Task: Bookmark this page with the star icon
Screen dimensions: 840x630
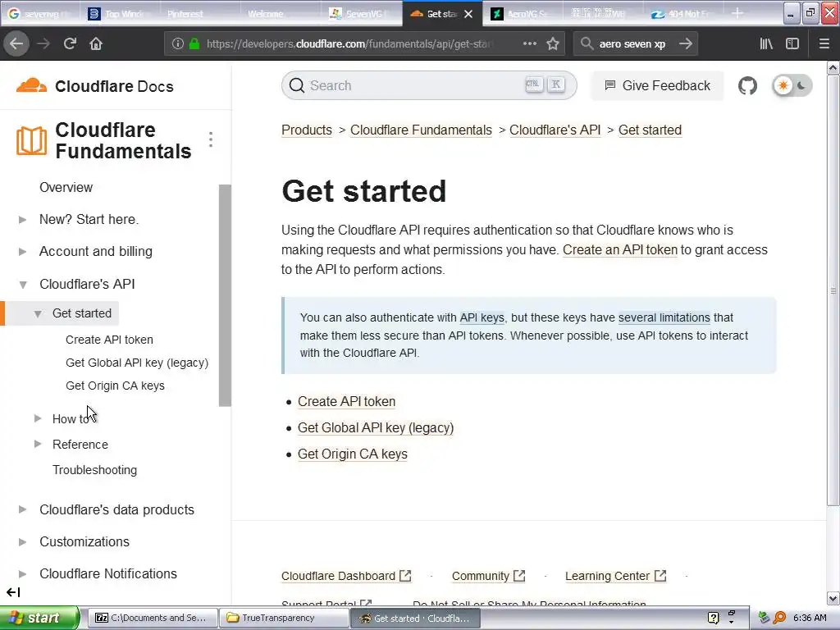Action: (553, 43)
